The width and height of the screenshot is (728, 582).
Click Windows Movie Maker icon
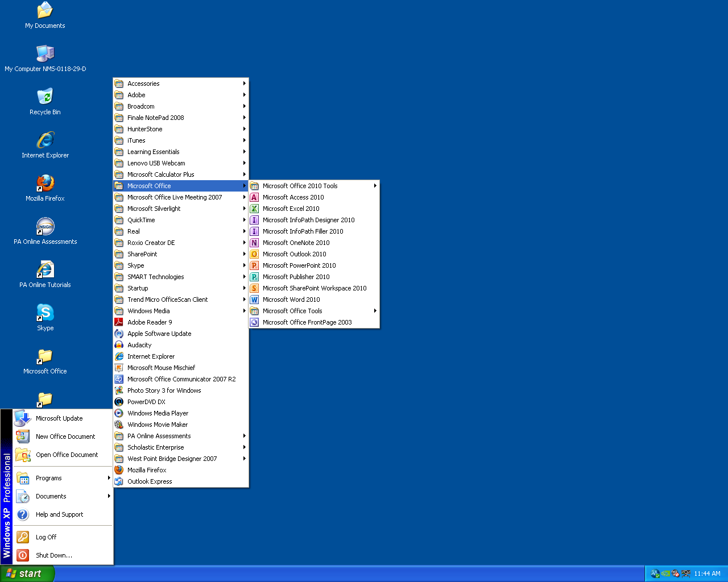point(119,425)
